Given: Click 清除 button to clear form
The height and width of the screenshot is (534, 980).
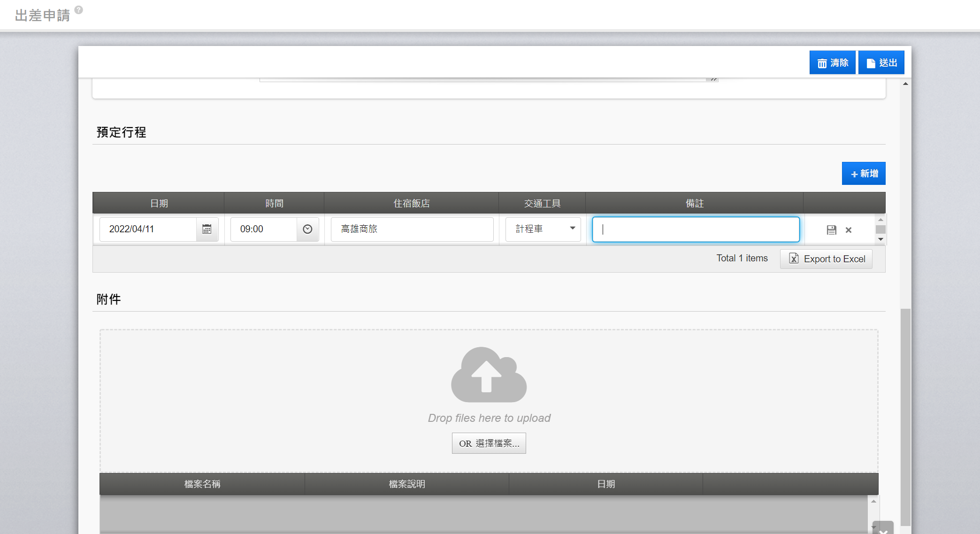Looking at the screenshot, I should pyautogui.click(x=832, y=63).
